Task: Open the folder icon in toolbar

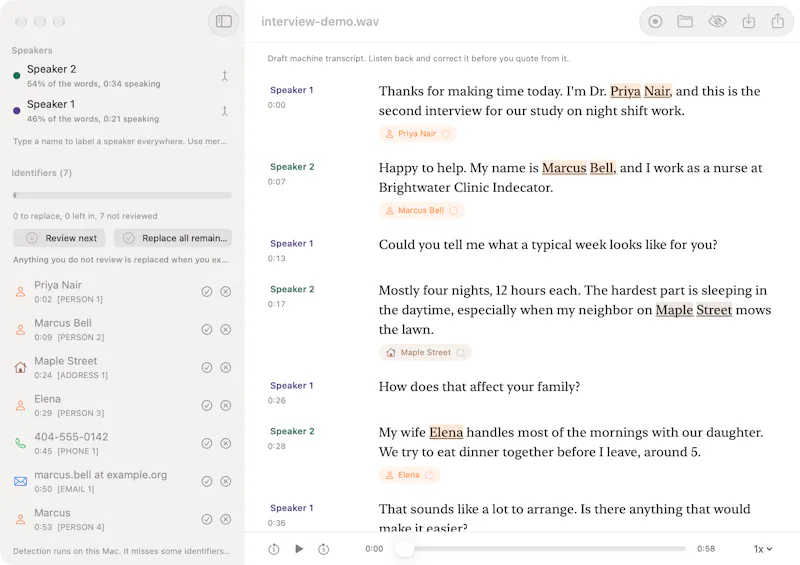Action: pyautogui.click(x=685, y=21)
